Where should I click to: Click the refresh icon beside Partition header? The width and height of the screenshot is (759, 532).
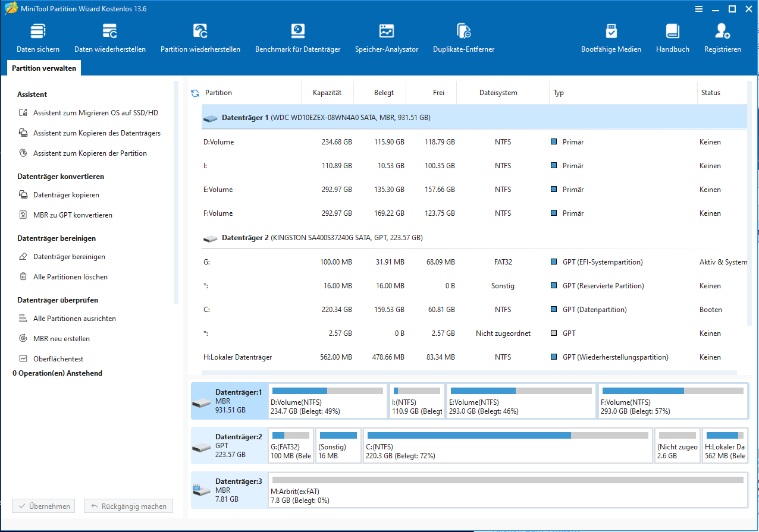pyautogui.click(x=195, y=93)
